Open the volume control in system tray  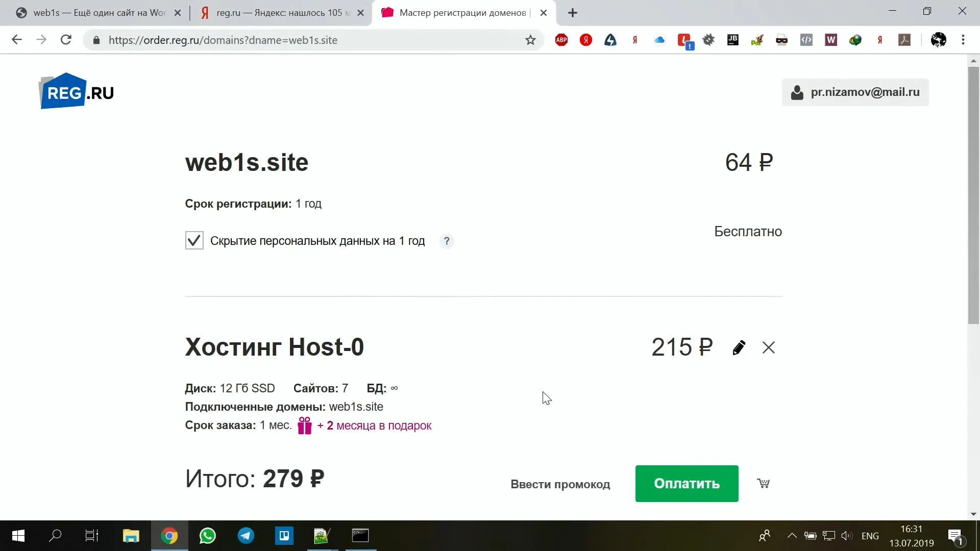(847, 536)
